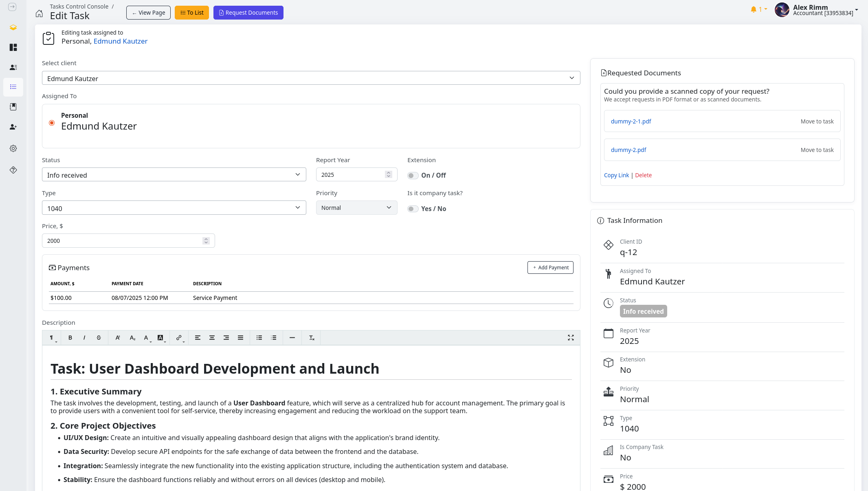Expand the Priority dropdown

coord(356,208)
